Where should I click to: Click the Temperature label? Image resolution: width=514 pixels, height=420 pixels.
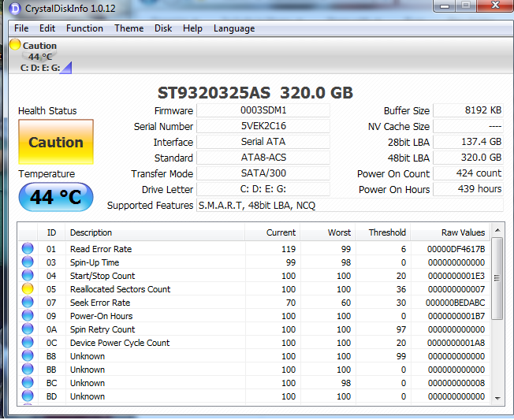click(x=47, y=174)
